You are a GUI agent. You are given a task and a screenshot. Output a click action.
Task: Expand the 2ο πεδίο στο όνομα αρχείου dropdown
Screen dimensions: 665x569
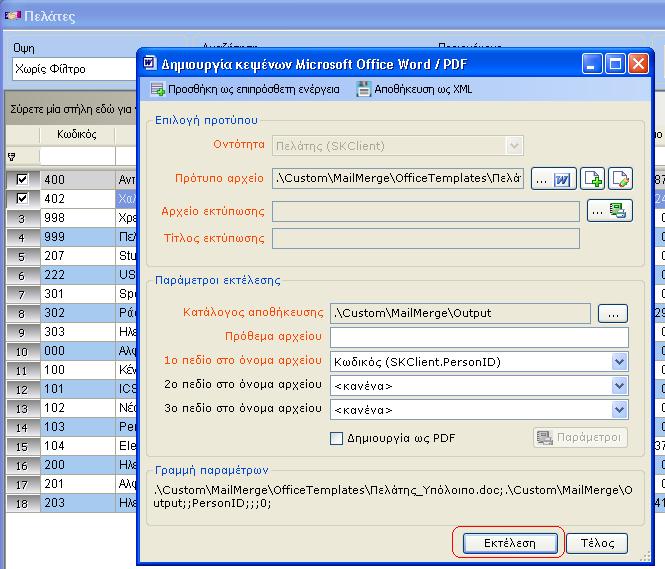pos(619,385)
